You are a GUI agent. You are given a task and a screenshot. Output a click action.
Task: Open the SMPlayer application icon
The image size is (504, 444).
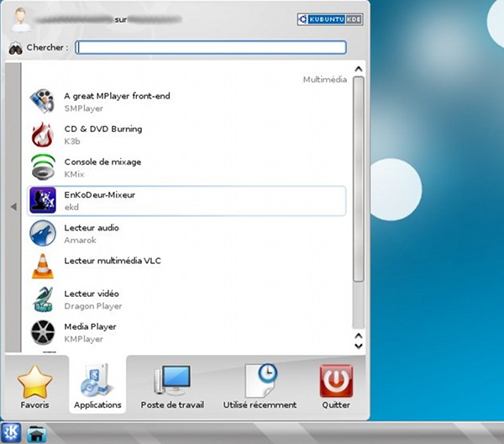click(43, 102)
